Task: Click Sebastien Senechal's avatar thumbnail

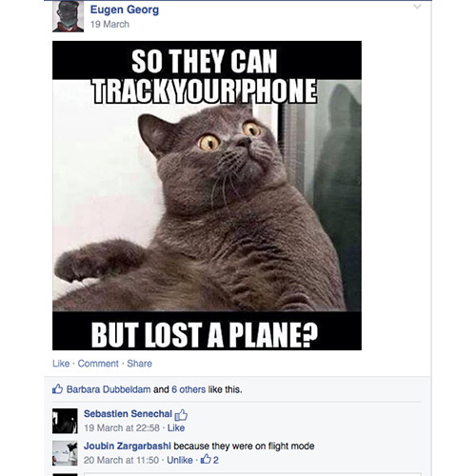Action: pos(65,421)
